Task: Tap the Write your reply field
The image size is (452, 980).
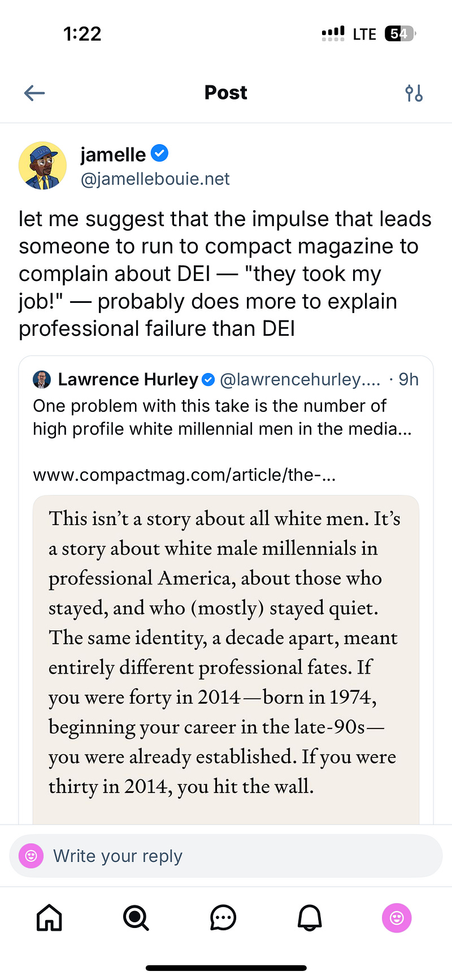Action: coord(226,856)
